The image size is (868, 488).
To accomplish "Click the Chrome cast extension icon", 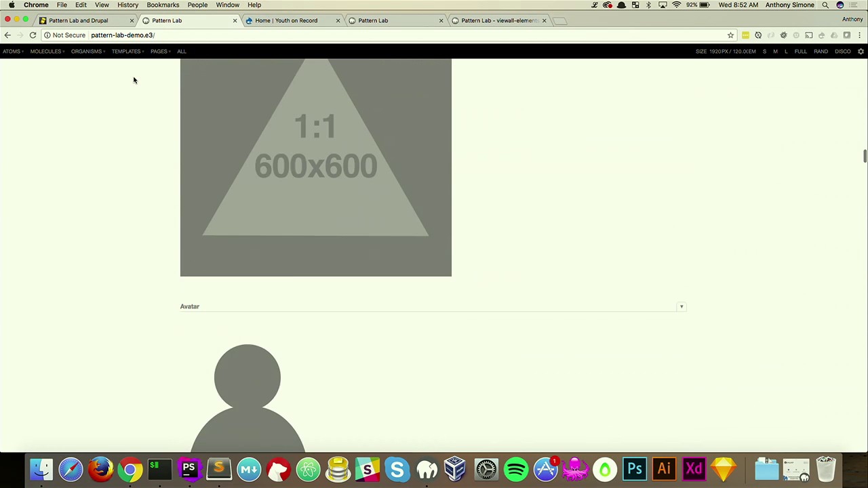I will pyautogui.click(x=808, y=35).
